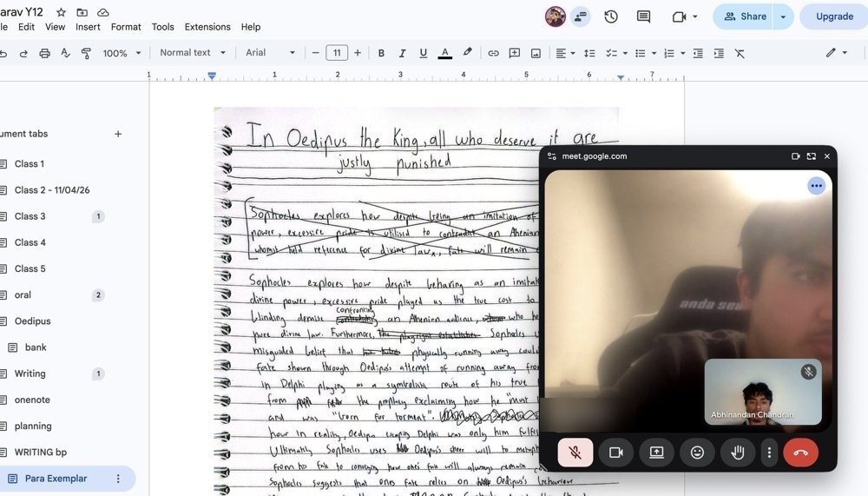Image resolution: width=868 pixels, height=496 pixels.
Task: Open Para Exemplar tab options
Action: point(118,479)
